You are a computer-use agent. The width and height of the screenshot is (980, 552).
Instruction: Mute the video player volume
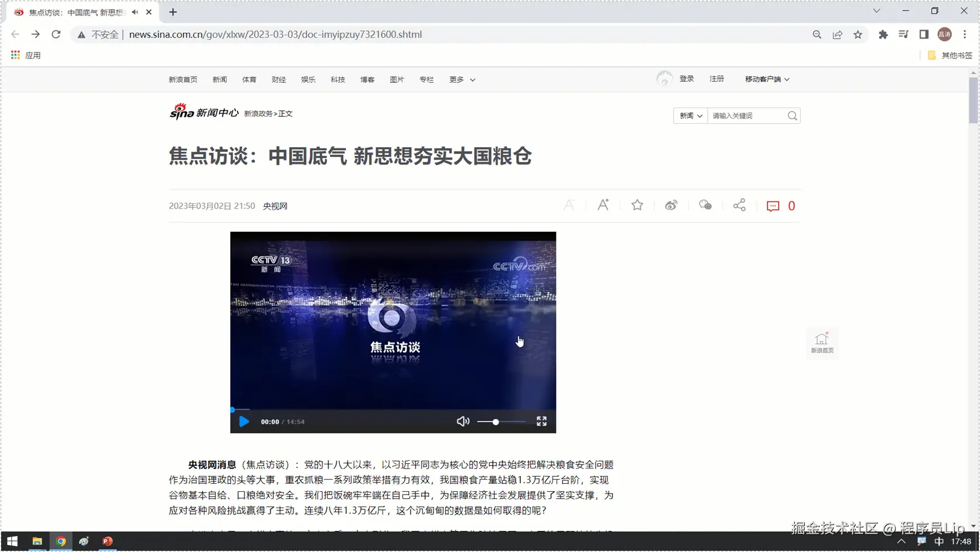tap(463, 421)
